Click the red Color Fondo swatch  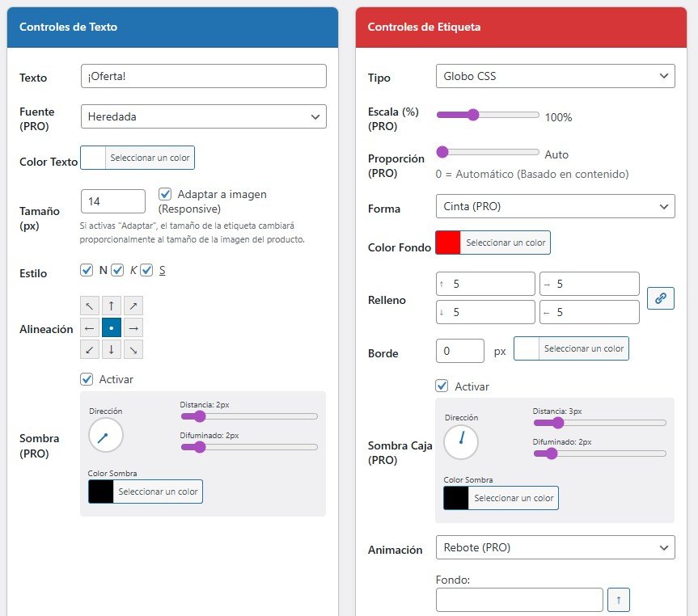click(x=448, y=243)
